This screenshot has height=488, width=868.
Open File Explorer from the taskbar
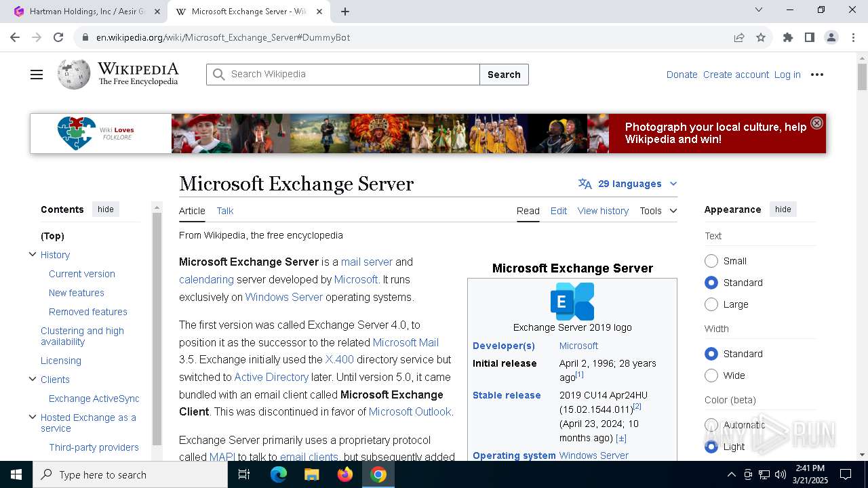click(x=311, y=474)
